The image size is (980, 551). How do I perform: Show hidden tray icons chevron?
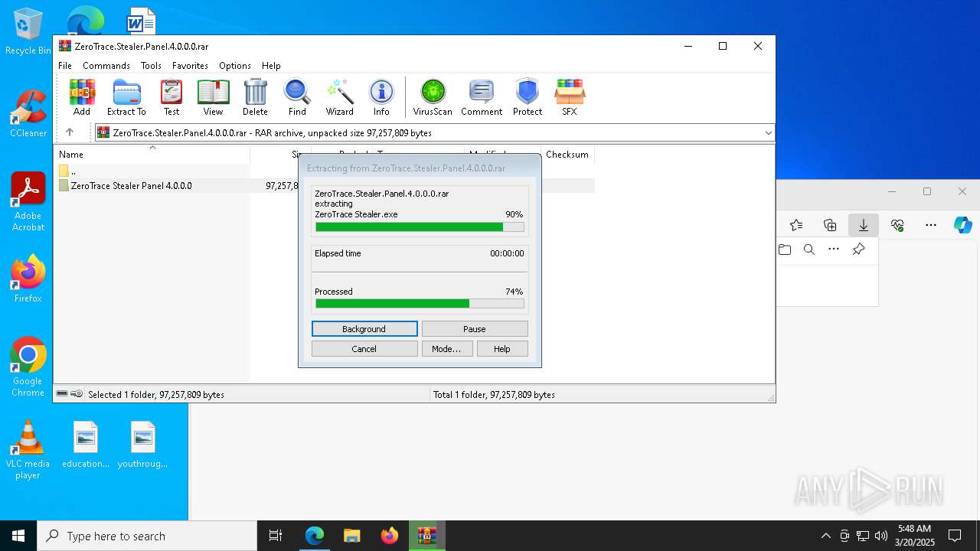click(825, 536)
